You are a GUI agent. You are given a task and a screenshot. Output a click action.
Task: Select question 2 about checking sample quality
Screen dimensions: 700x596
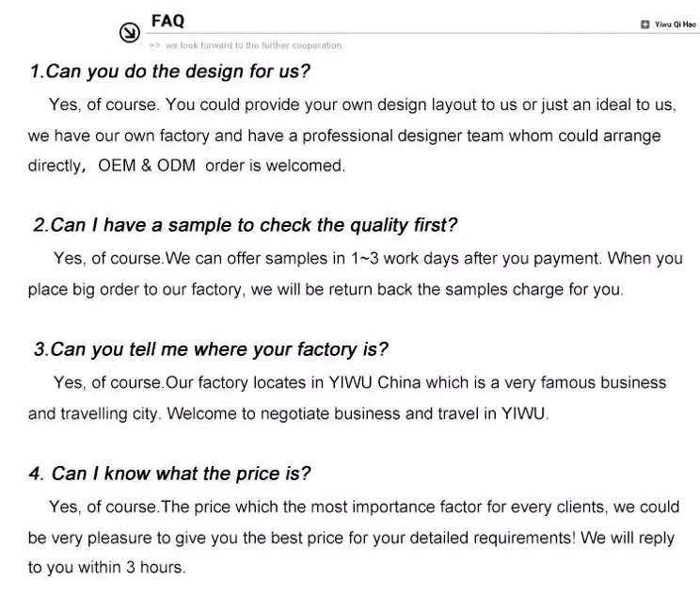[x=245, y=225]
